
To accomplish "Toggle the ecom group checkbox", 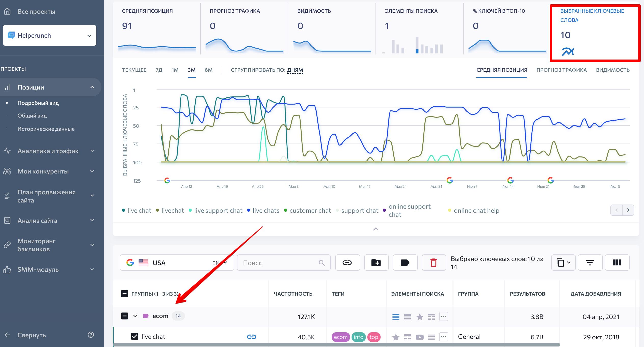I will tap(124, 316).
